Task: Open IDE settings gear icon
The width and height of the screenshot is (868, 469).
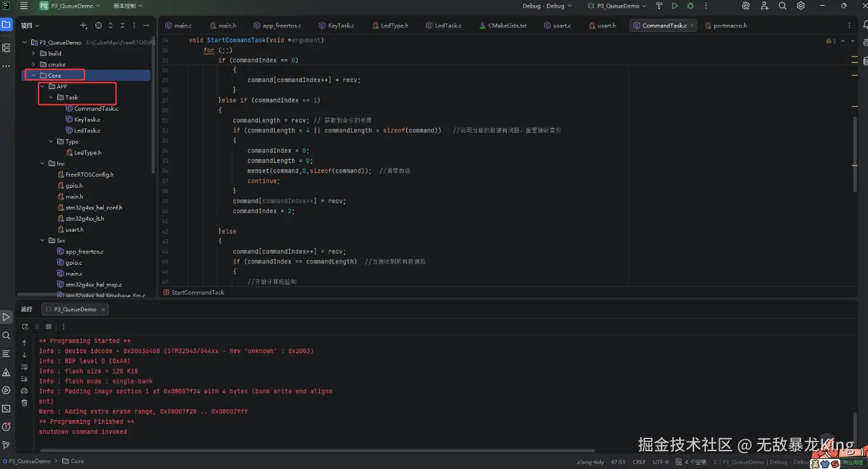Action: tap(801, 6)
